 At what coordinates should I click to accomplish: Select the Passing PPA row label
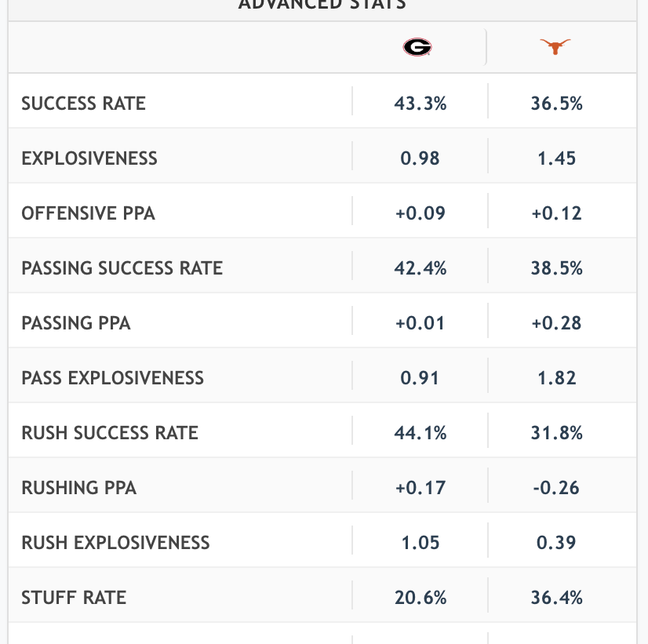[x=76, y=323]
